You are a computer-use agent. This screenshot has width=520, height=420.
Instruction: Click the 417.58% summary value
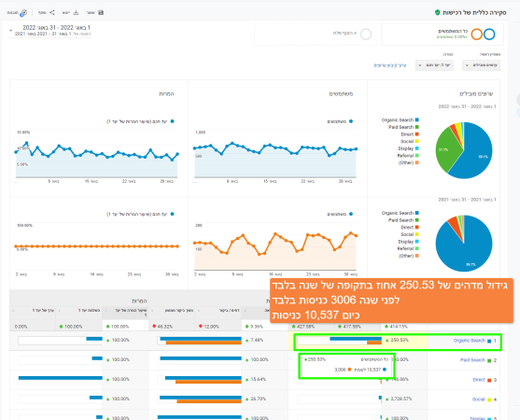352,327
